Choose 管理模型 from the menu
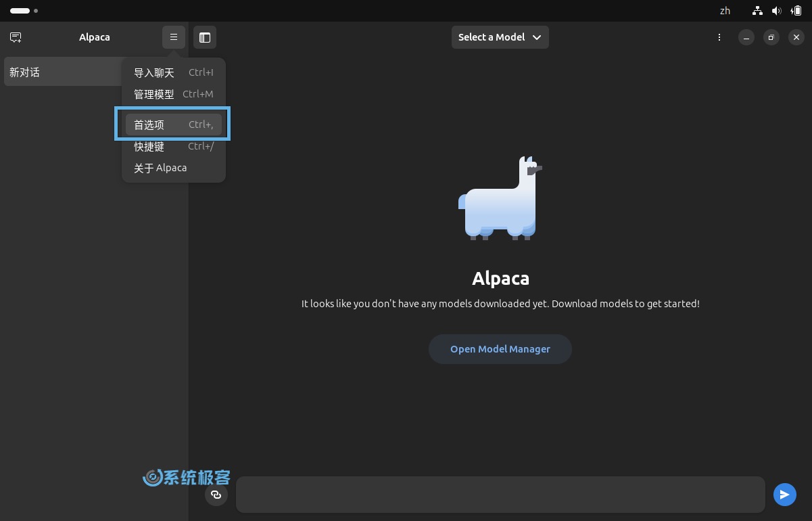812x521 pixels. click(174, 94)
